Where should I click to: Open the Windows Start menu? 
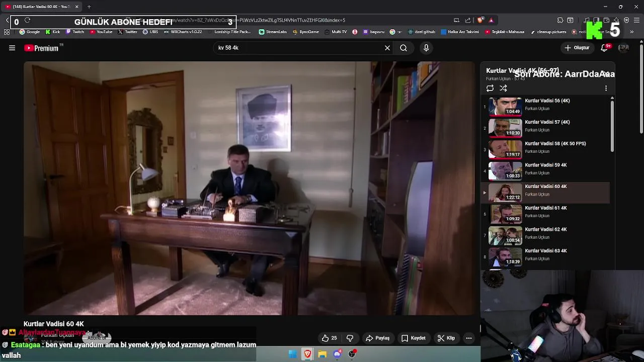292,354
